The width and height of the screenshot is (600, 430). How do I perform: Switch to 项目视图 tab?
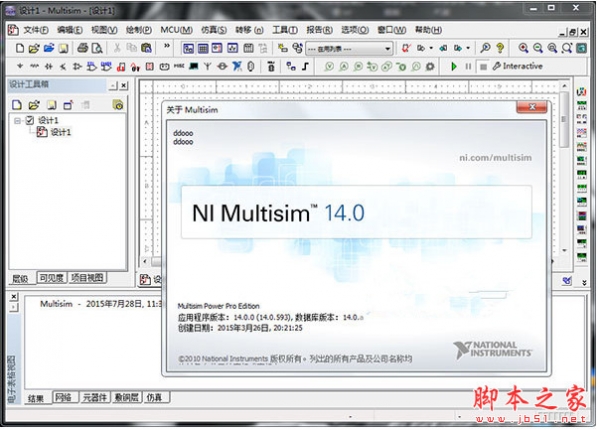tap(87, 278)
